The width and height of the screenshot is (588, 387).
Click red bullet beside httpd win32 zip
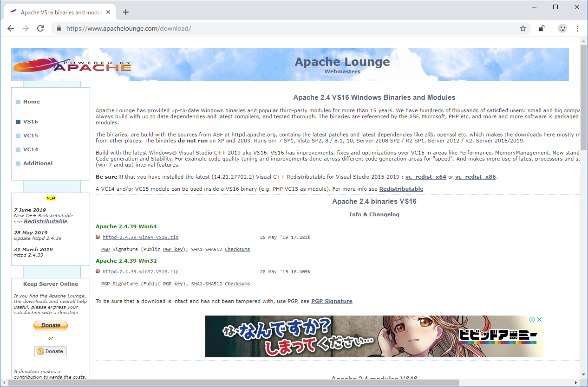pos(98,271)
